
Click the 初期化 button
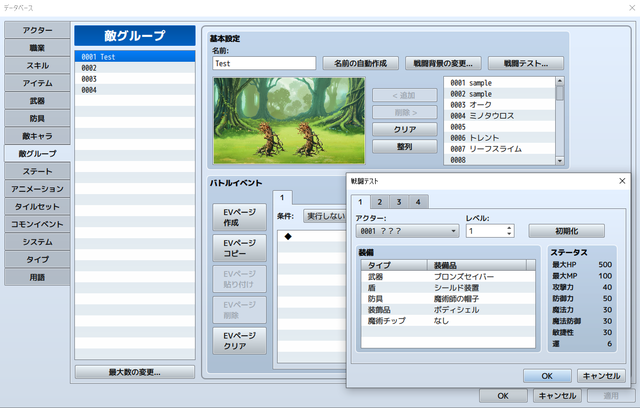click(x=567, y=231)
